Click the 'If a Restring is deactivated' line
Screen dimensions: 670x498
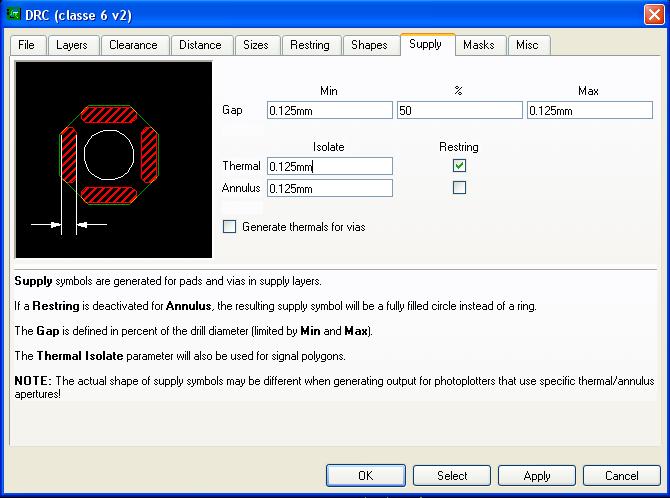pos(276,306)
